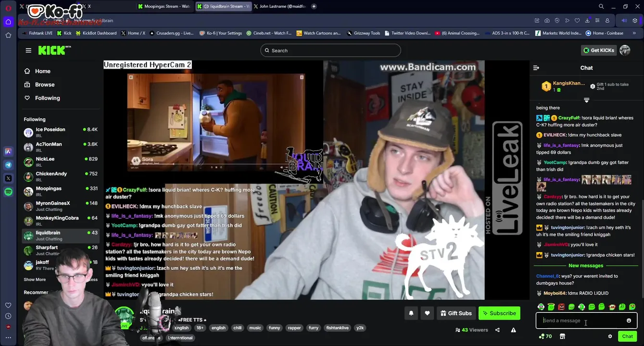Open MonkeyKingCobra channel
The height and width of the screenshot is (346, 644).
61,221
